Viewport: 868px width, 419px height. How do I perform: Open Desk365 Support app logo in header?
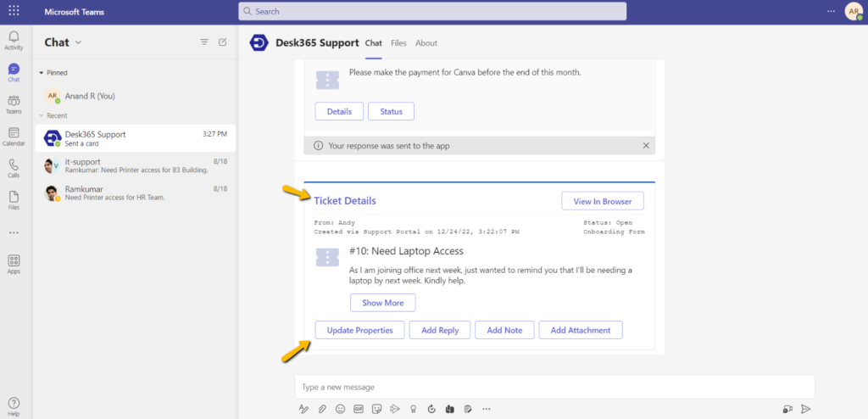point(259,42)
